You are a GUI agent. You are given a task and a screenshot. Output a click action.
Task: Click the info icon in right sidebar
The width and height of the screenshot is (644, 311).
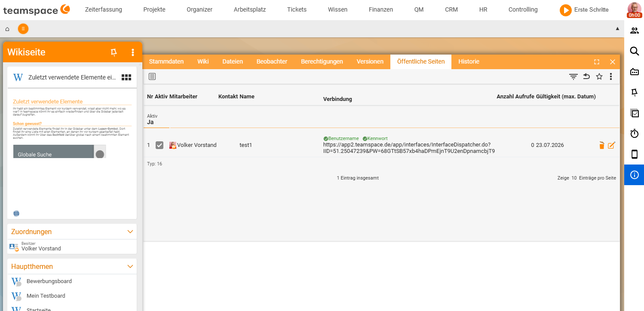point(635,175)
